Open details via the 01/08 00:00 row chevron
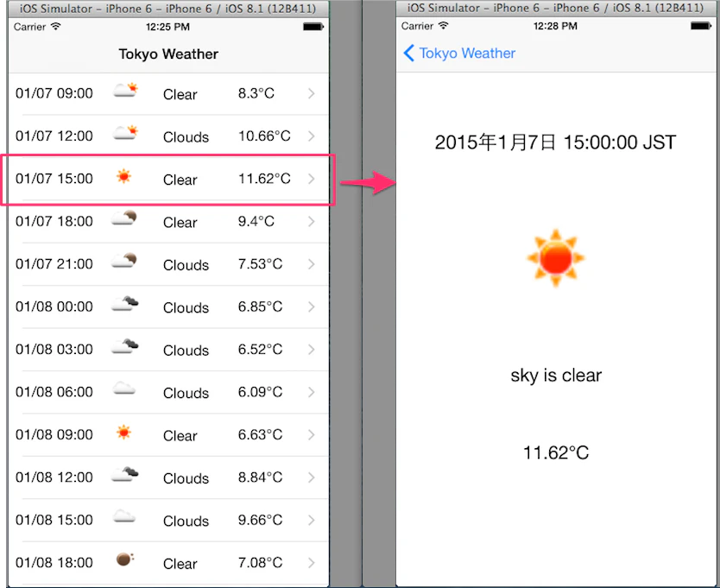This screenshot has height=588, width=720. [312, 307]
